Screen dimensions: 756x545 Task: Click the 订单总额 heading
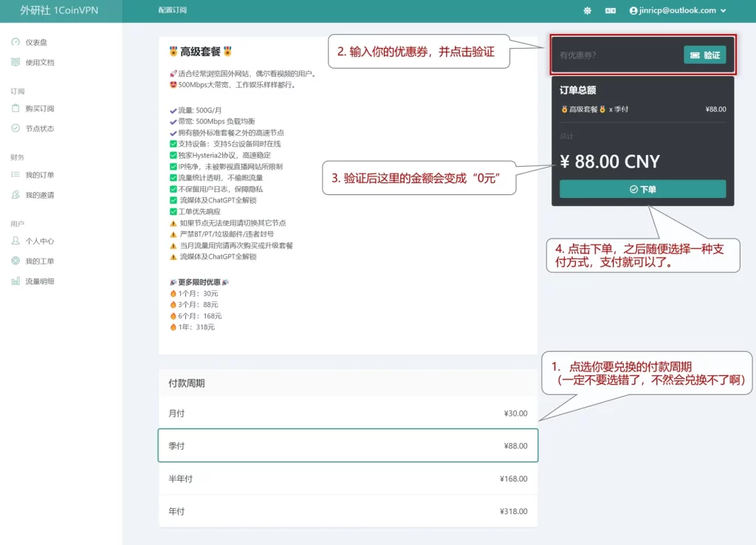click(x=577, y=90)
